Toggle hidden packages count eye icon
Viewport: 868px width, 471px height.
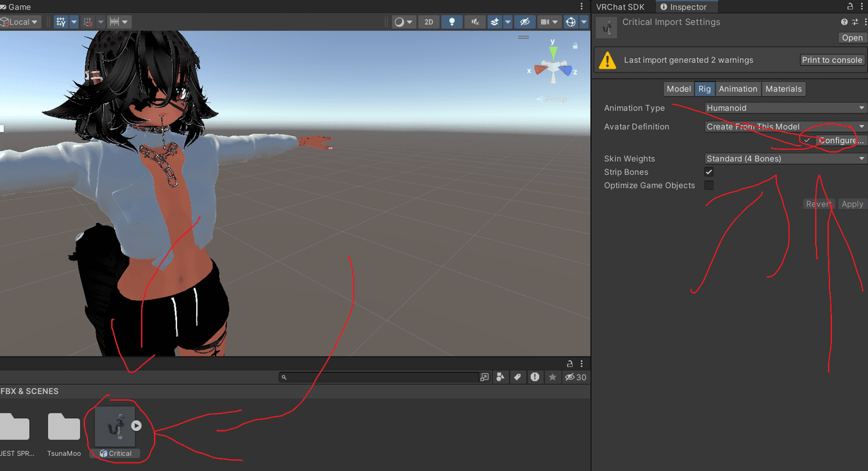[576, 377]
